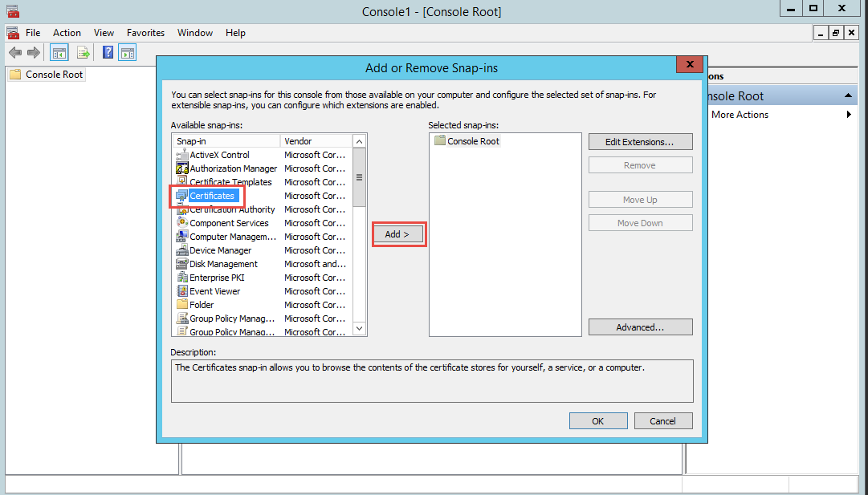Select Event Viewer row text
The width and height of the screenshot is (868, 495).
(214, 291)
